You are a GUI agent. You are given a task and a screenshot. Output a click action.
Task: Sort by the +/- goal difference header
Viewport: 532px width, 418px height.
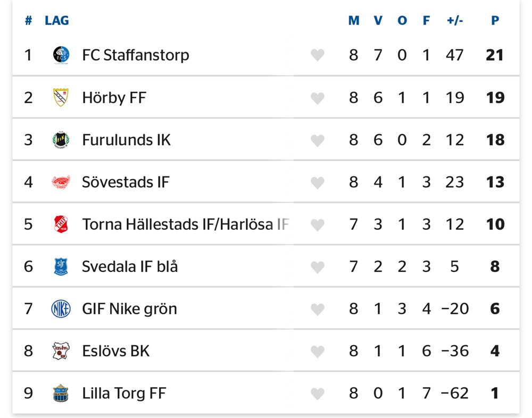[455, 21]
